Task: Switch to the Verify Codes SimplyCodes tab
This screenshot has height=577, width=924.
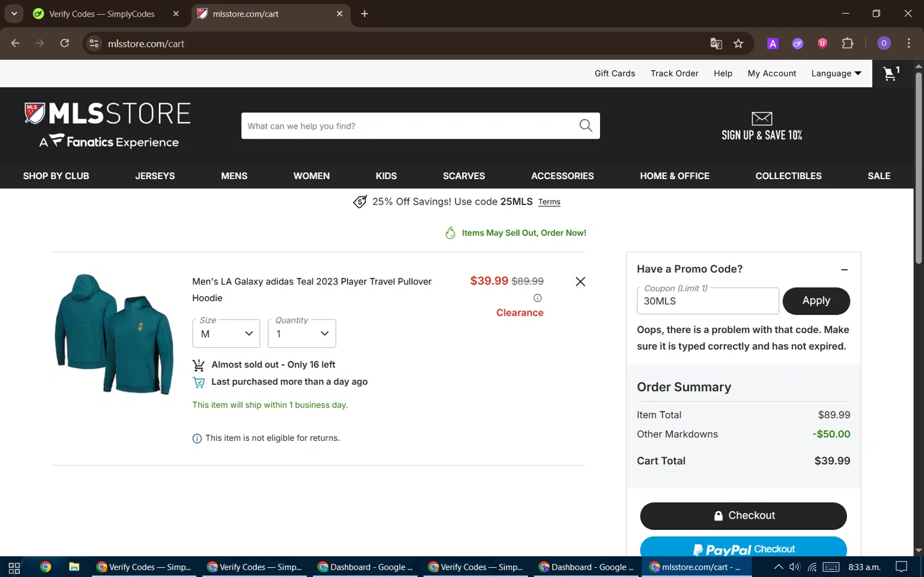Action: pos(102,14)
